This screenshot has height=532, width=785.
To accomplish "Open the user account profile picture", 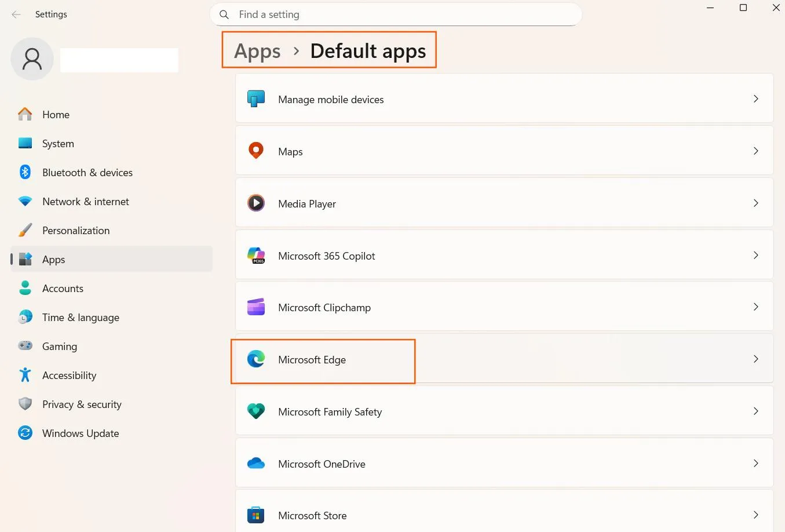I will coord(32,59).
